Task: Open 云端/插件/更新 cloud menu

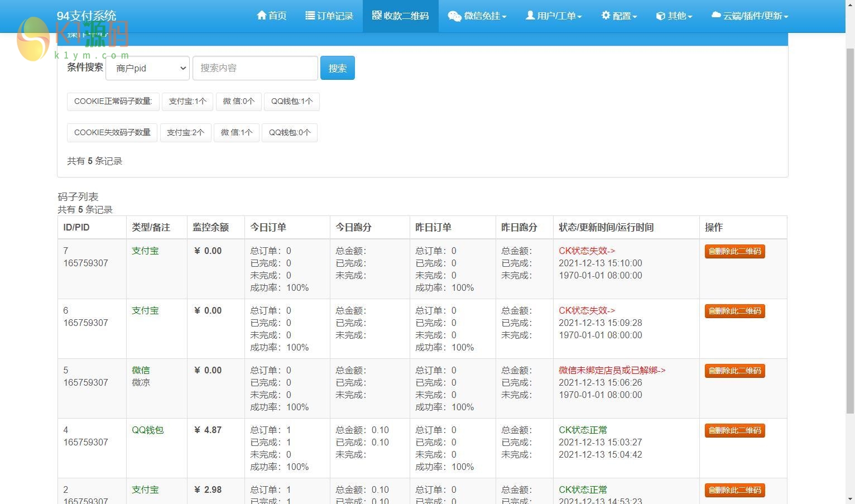Action: tap(750, 16)
